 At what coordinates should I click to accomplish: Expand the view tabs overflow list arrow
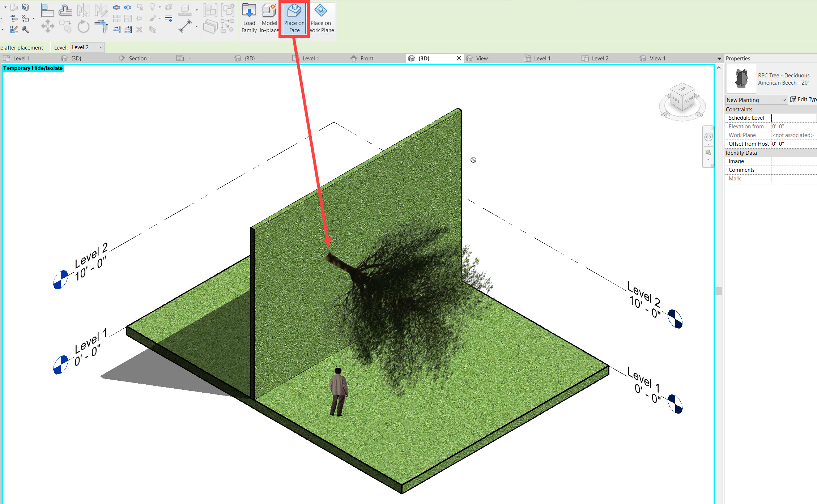[719, 58]
